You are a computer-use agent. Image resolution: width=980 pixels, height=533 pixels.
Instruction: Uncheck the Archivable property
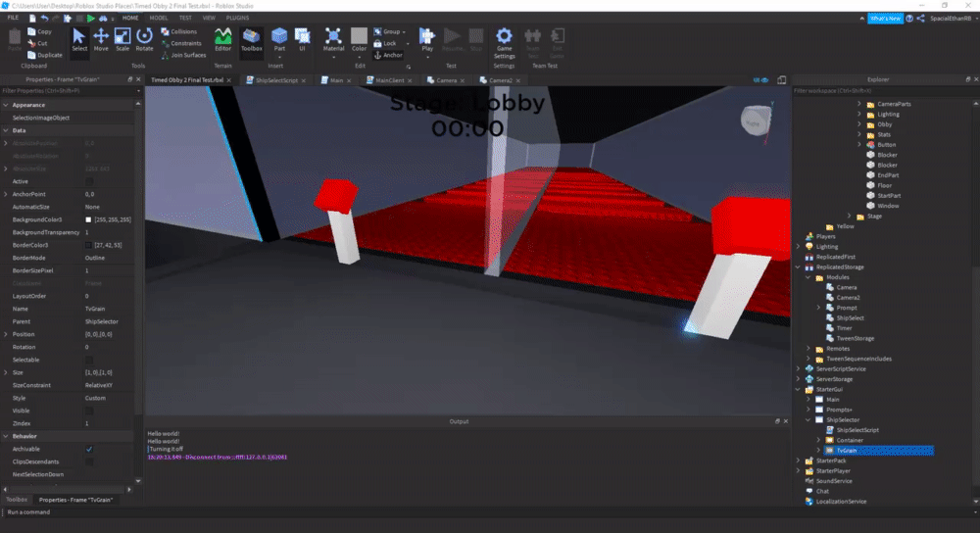(x=89, y=449)
